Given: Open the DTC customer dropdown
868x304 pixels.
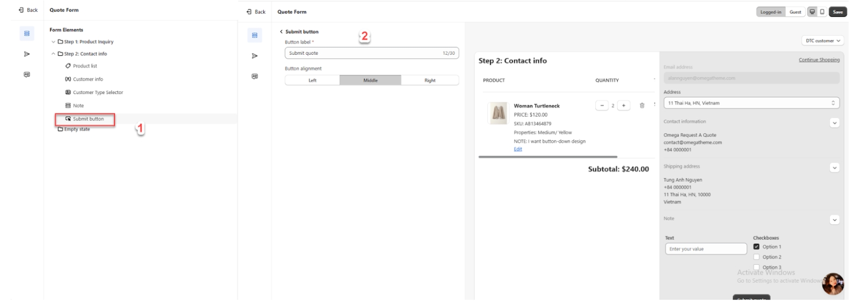Looking at the screenshot, I should tap(823, 41).
